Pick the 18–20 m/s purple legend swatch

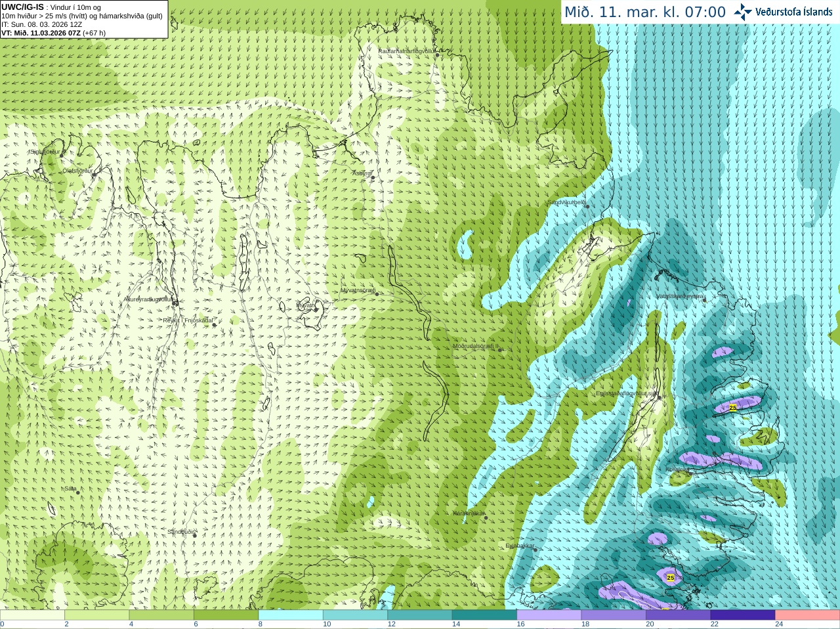click(x=614, y=615)
